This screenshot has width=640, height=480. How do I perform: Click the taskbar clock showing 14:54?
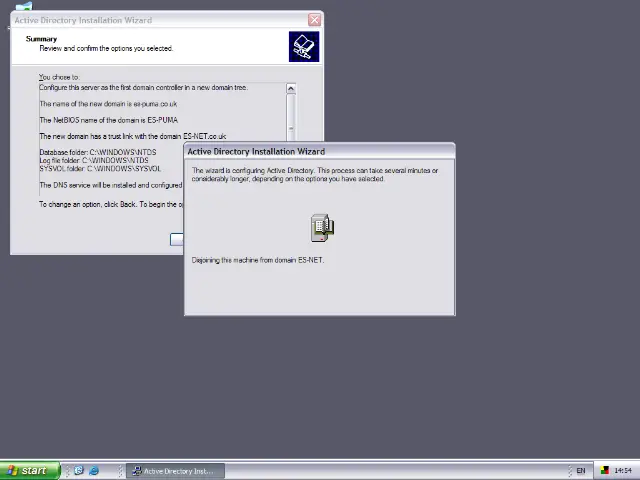coord(623,470)
